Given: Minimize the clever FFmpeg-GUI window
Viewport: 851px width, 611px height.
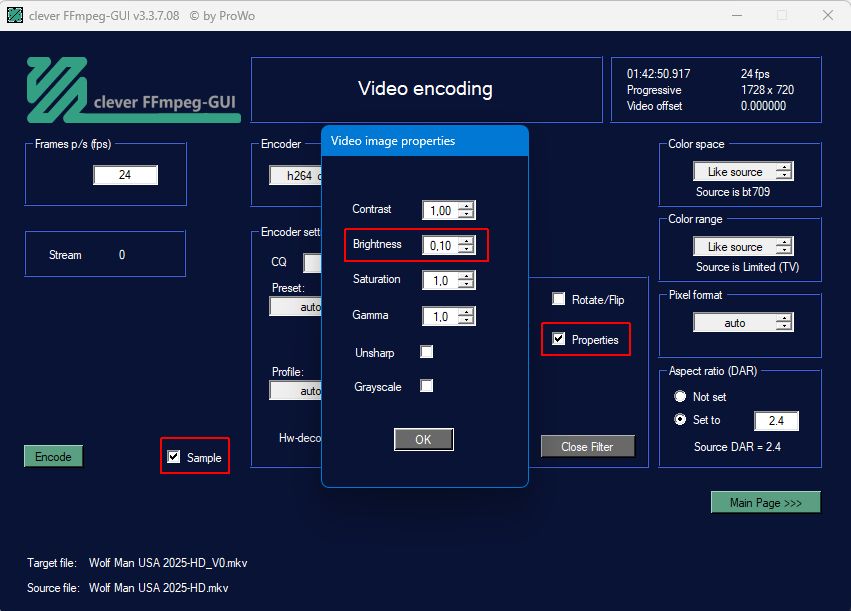Looking at the screenshot, I should tap(736, 15).
